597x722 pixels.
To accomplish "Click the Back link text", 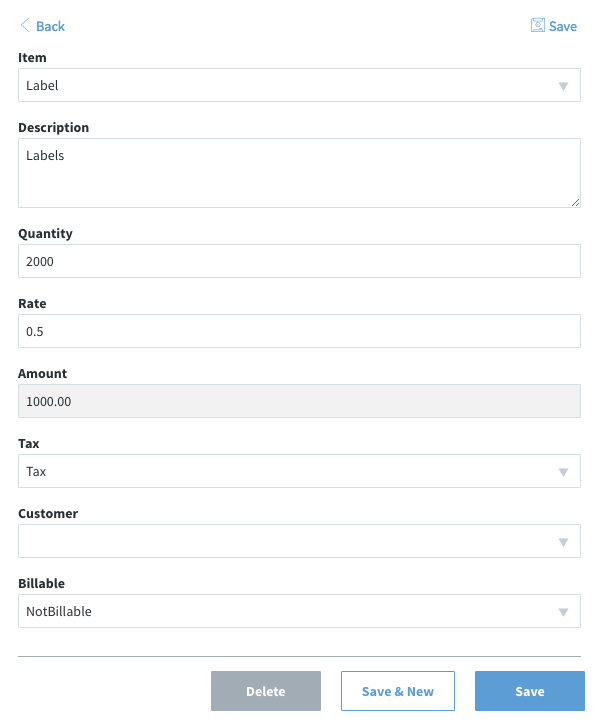I will point(50,26).
